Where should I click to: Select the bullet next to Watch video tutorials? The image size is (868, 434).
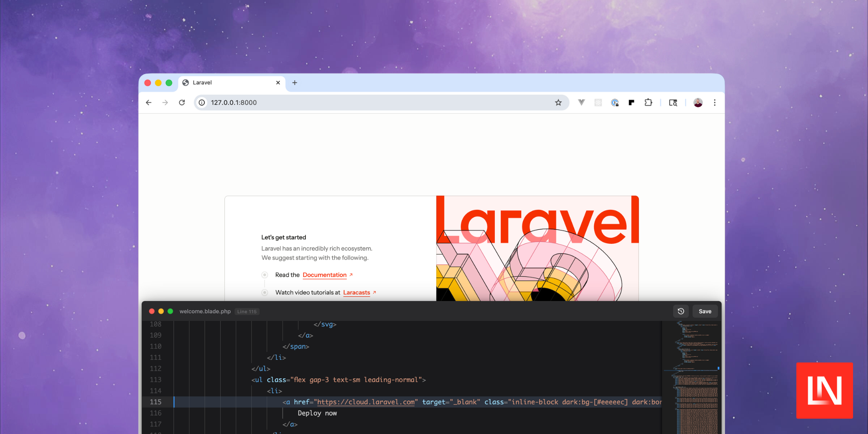click(264, 292)
